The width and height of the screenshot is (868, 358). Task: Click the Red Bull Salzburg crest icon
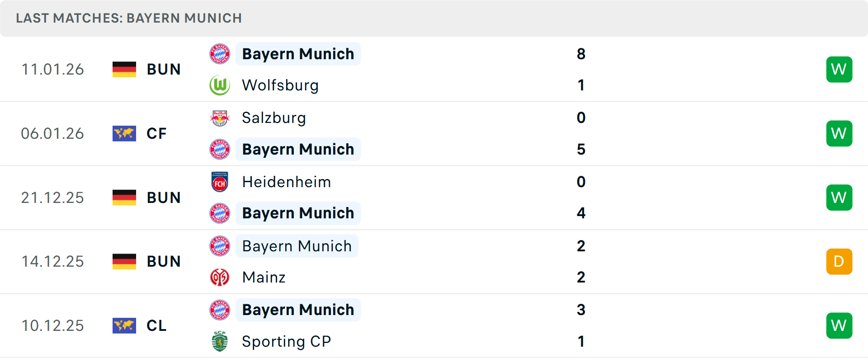(x=220, y=118)
